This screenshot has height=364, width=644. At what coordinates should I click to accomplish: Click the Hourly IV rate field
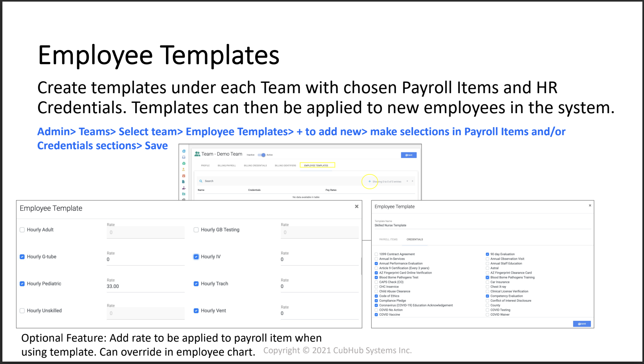pos(320,260)
